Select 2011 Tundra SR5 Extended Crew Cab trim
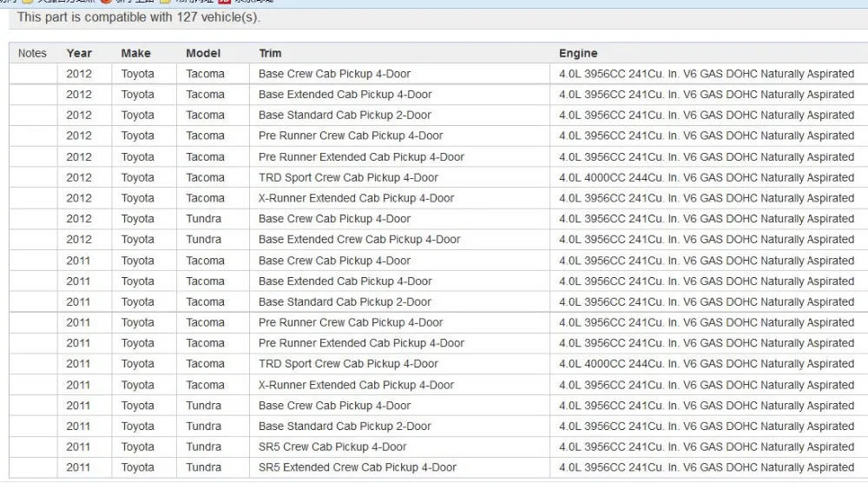 click(x=357, y=467)
